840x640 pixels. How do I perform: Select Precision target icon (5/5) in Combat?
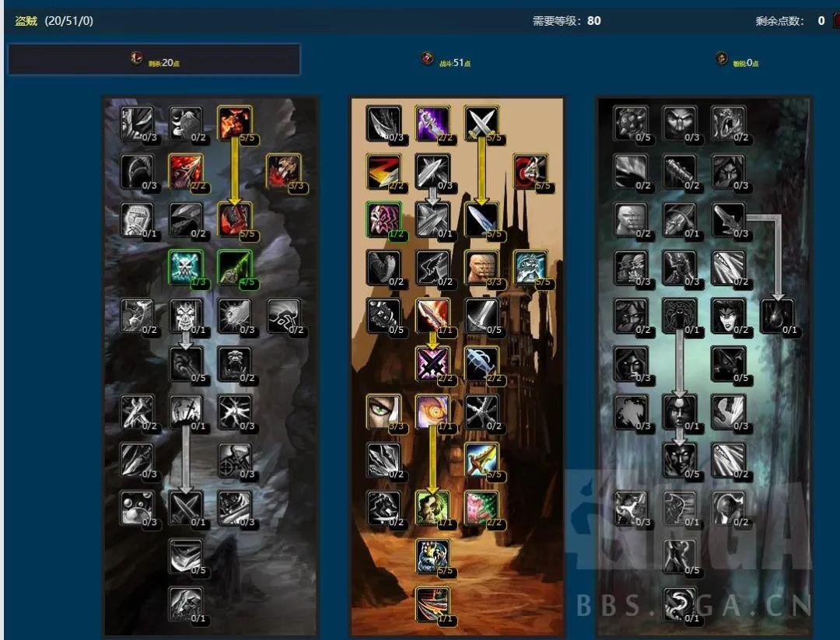(530, 171)
